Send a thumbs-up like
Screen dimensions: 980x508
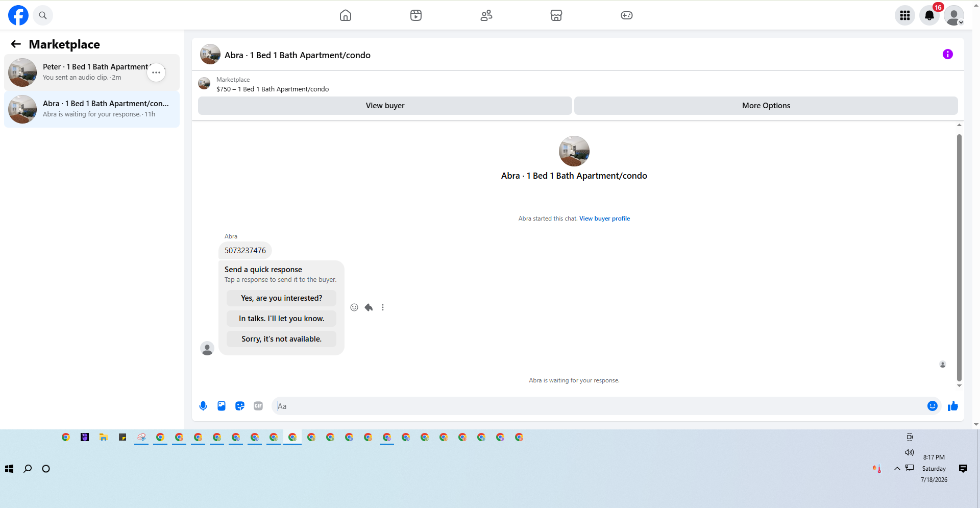(x=953, y=406)
